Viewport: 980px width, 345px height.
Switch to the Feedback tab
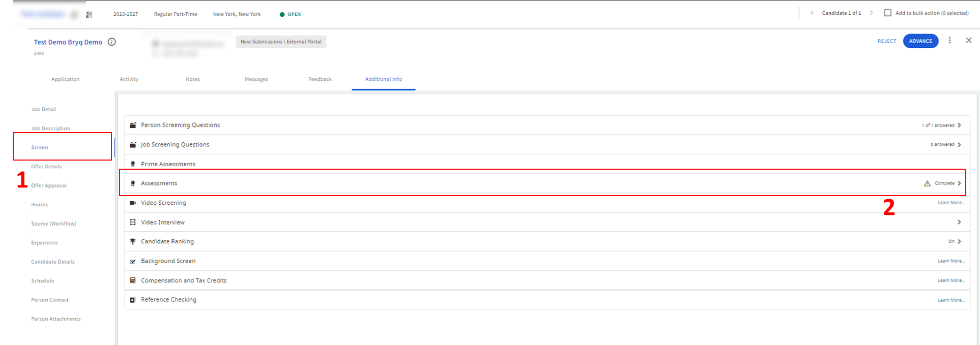coord(320,79)
